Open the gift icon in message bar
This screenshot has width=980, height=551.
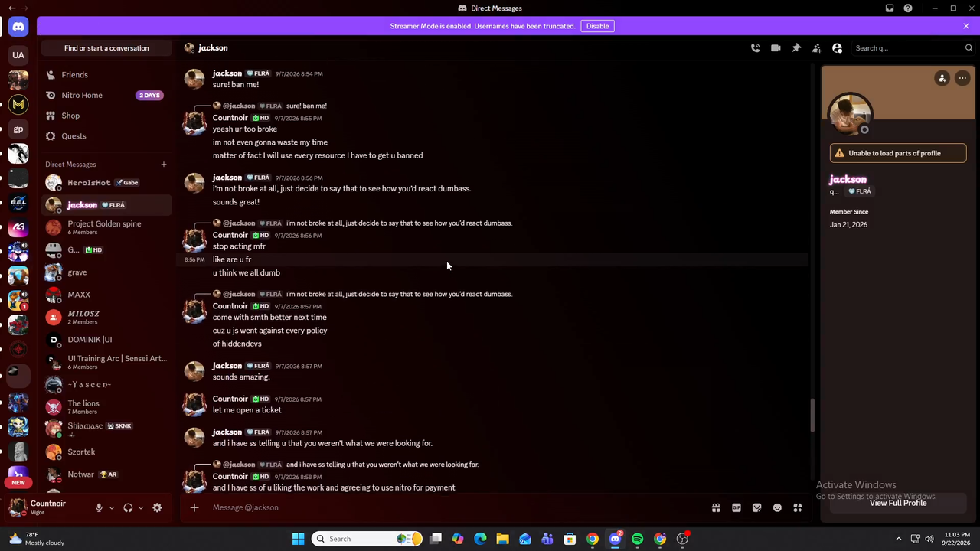click(716, 507)
